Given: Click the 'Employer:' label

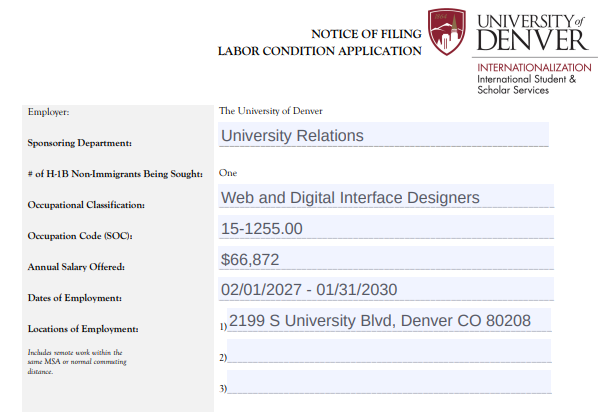Looking at the screenshot, I should (x=48, y=112).
